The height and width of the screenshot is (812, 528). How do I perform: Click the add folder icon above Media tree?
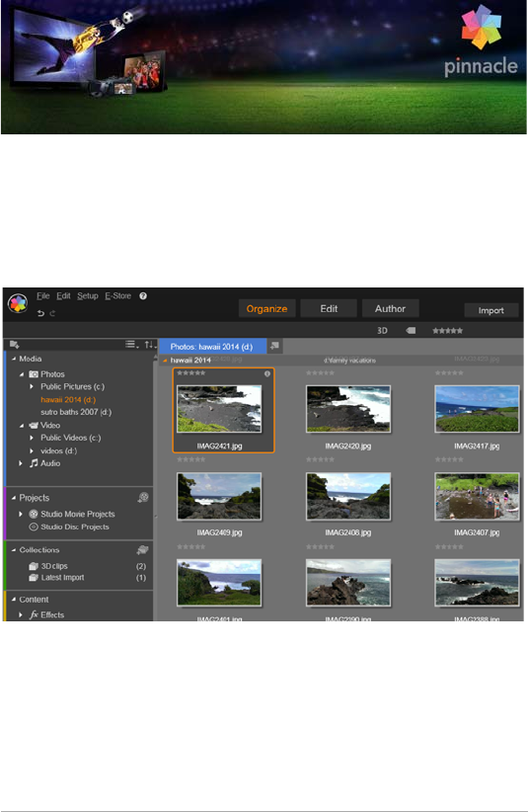pos(15,345)
